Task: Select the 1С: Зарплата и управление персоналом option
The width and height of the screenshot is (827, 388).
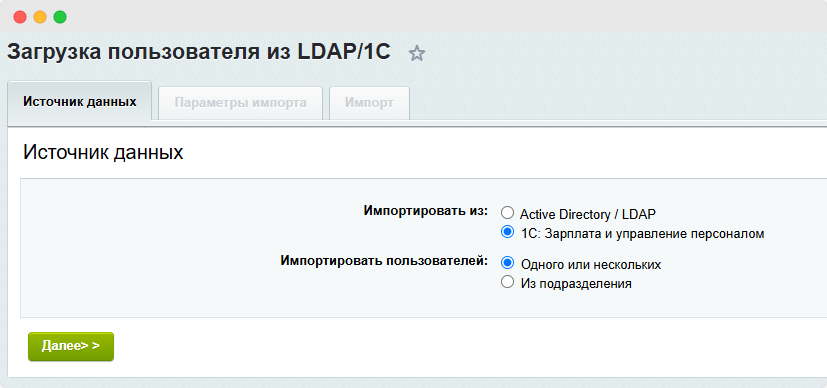Action: tap(507, 232)
